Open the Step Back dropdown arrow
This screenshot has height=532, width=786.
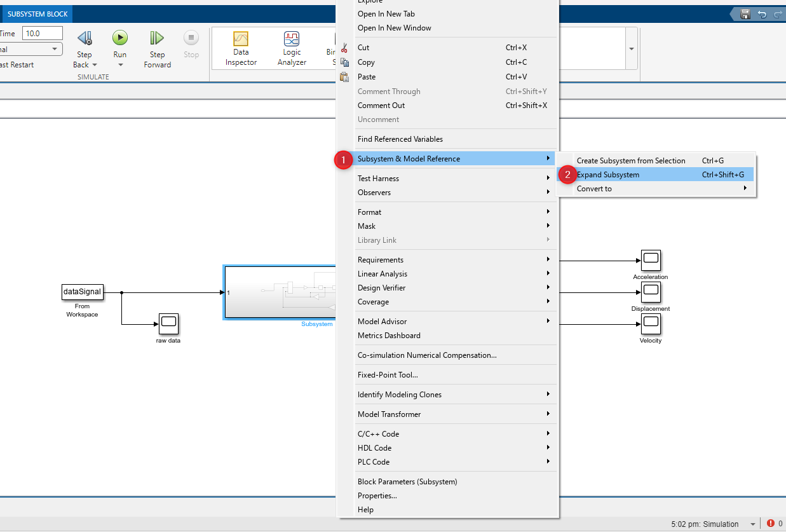[94, 65]
